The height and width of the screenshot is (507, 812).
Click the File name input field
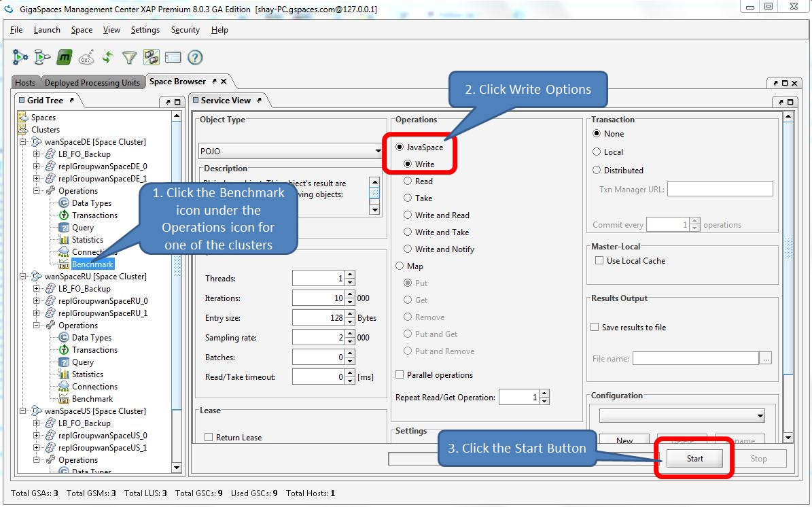(695, 358)
